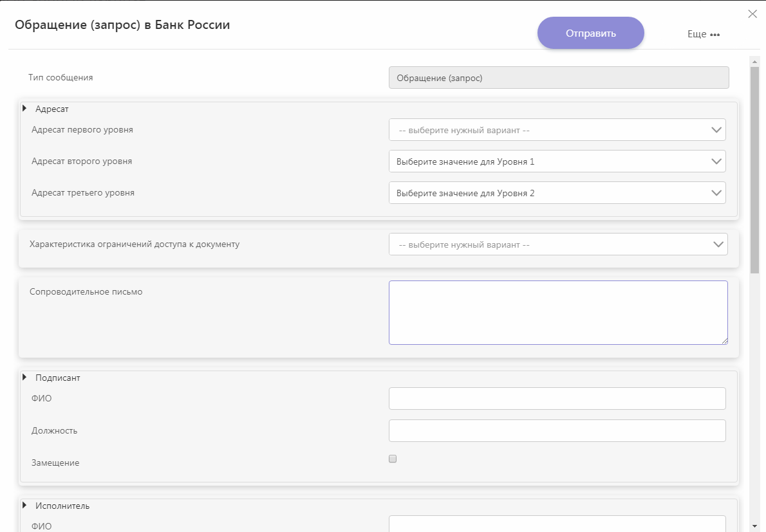Focus the Сопроводительное письмо text area
The image size is (766, 532).
point(558,313)
